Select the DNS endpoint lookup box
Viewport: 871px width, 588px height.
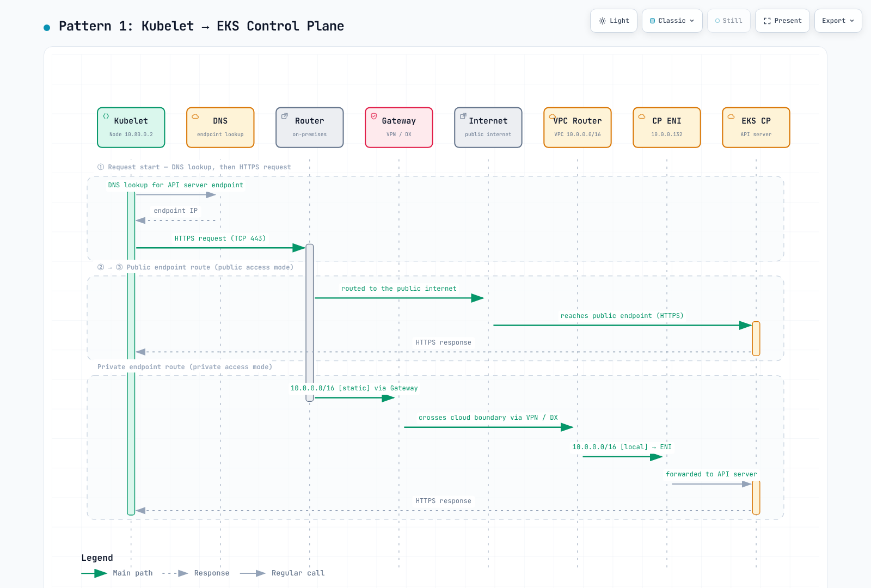220,127
